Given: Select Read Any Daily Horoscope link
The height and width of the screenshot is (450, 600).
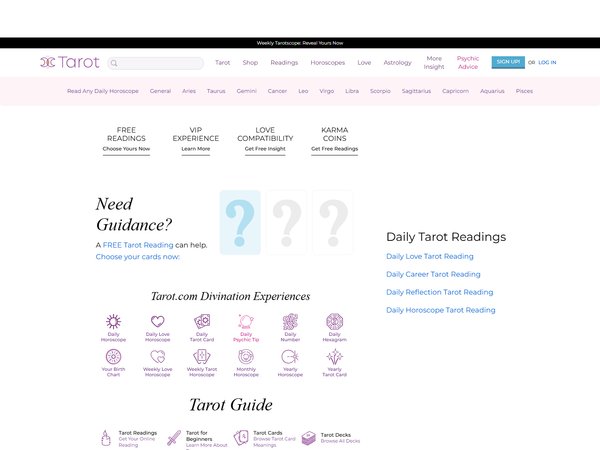Looking at the screenshot, I should click(x=103, y=91).
